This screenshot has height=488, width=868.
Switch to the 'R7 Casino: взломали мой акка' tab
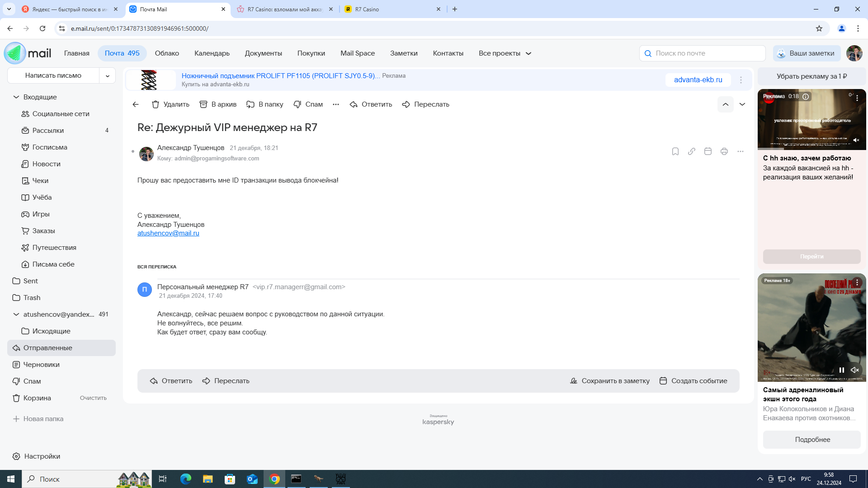[x=285, y=9]
